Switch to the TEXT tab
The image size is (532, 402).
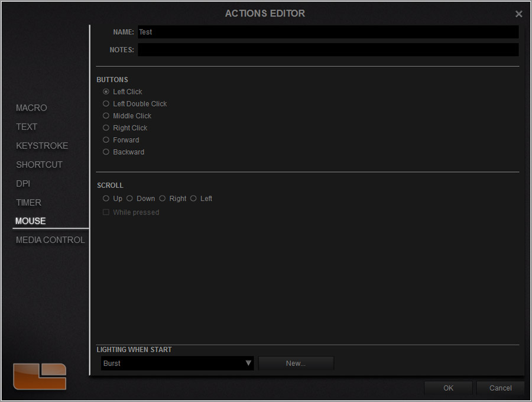click(x=27, y=127)
